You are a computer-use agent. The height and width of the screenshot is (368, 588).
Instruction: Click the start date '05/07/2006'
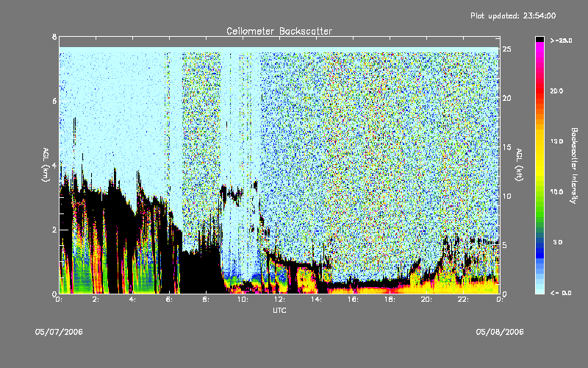(59, 332)
